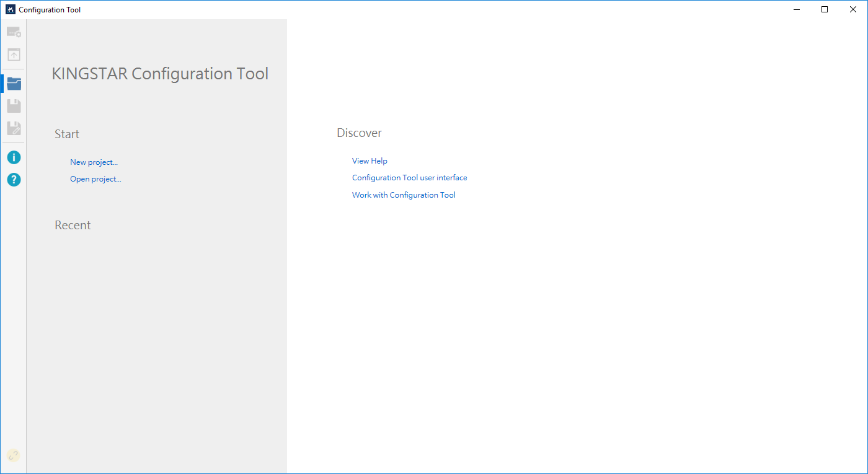The image size is (868, 474).
Task: Open Work with Configuration Tool link
Action: pos(404,195)
